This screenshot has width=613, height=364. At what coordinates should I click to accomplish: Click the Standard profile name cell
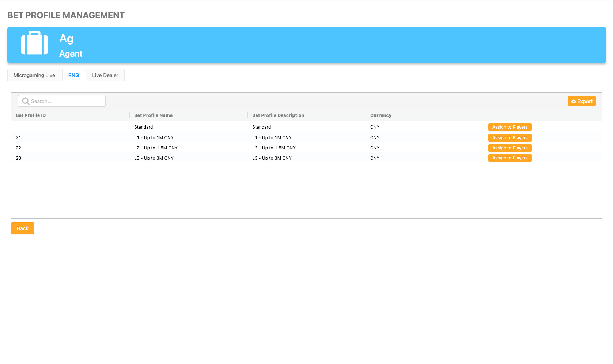click(143, 127)
